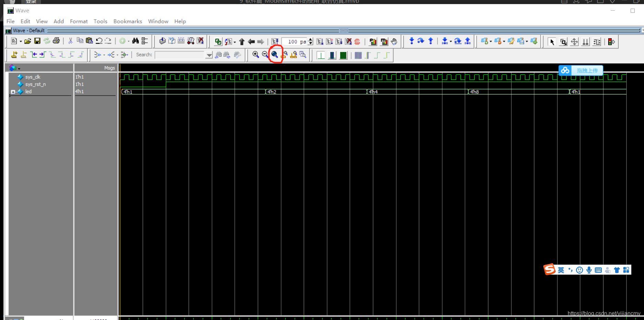This screenshot has height=320, width=644.
Task: Click the up arrow navigation icon
Action: point(242,42)
